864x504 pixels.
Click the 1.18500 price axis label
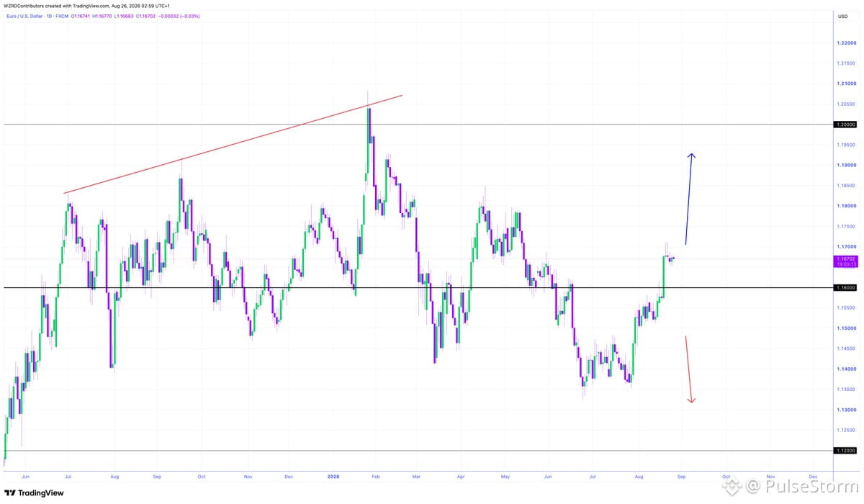(845, 186)
